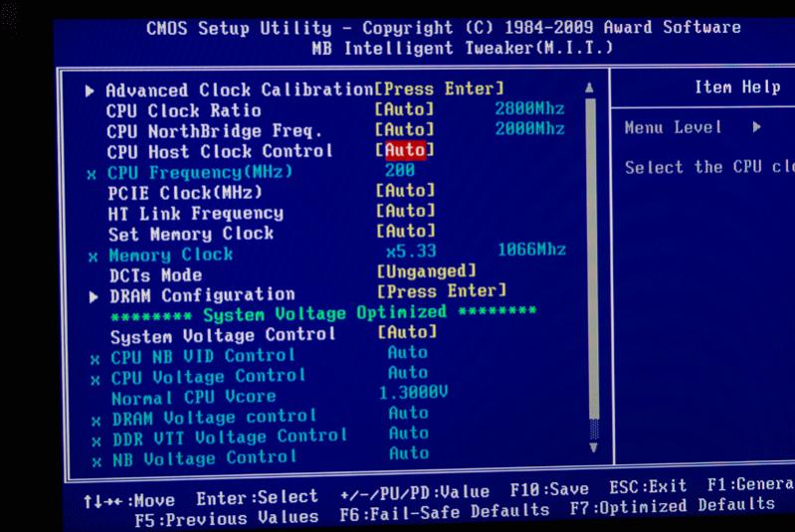The width and height of the screenshot is (795, 532).
Task: Select the DCTs Mode label
Action: tap(155, 275)
